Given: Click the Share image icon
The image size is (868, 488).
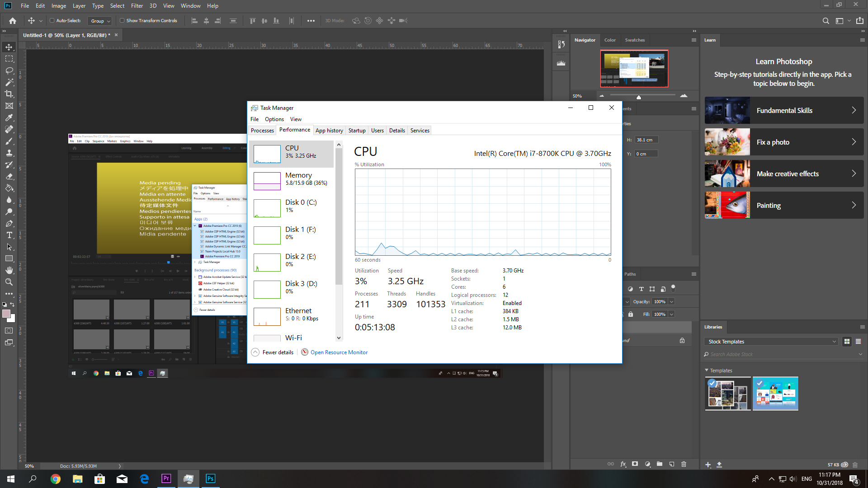Looking at the screenshot, I should 860,21.
